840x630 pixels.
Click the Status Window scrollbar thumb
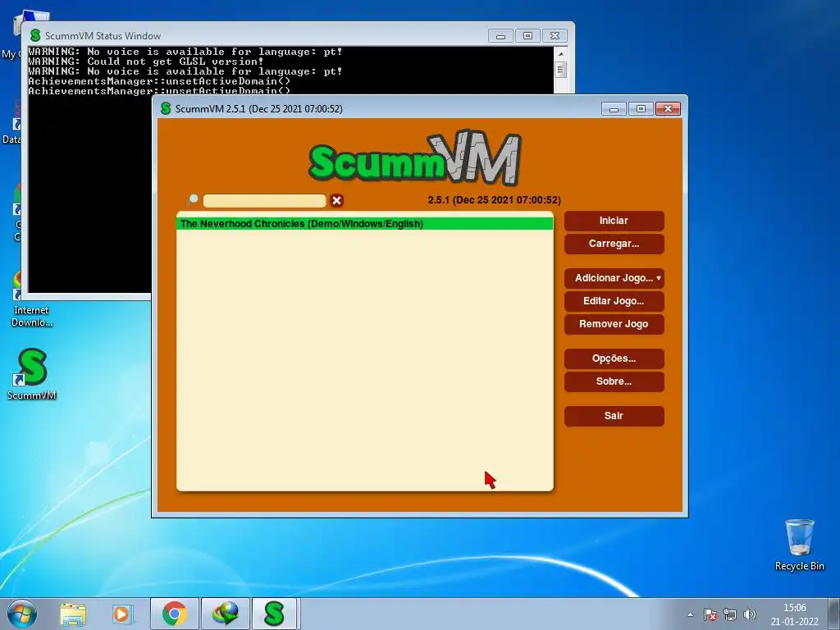pyautogui.click(x=561, y=70)
